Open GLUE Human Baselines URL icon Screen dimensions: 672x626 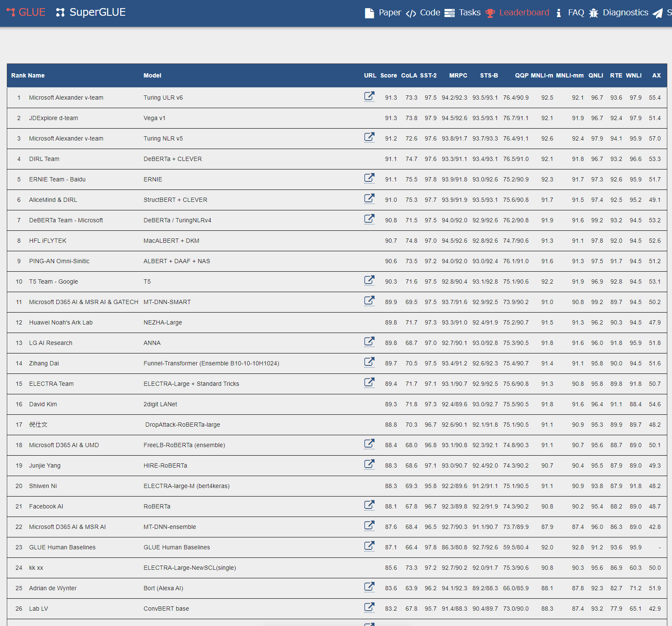369,546
